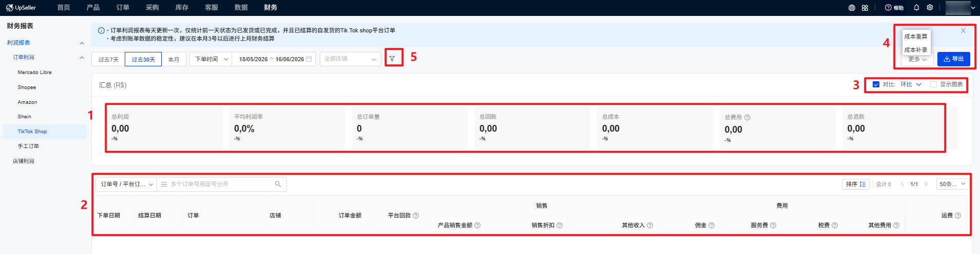Click the list icon in order search box
This screenshot has height=254, width=980.
(164, 184)
